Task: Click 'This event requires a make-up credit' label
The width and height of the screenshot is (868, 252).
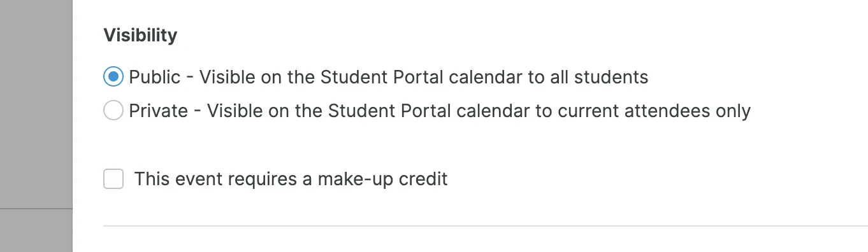Action: coord(291,179)
